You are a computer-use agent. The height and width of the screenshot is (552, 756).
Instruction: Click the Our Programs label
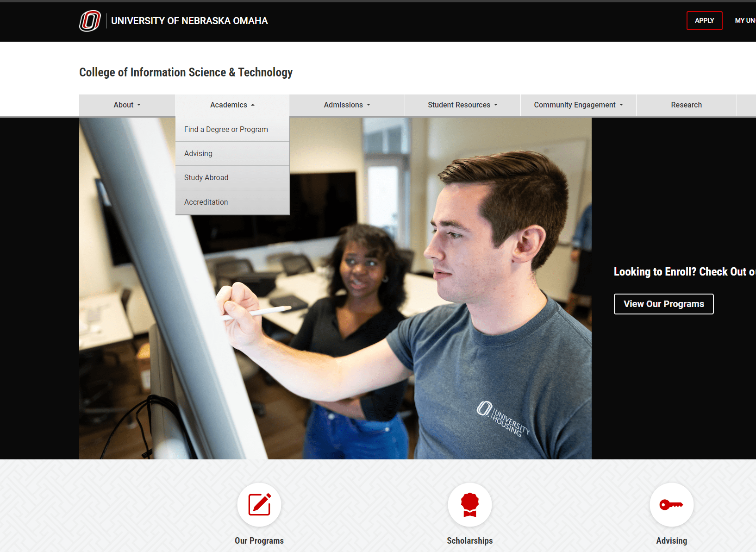click(259, 541)
